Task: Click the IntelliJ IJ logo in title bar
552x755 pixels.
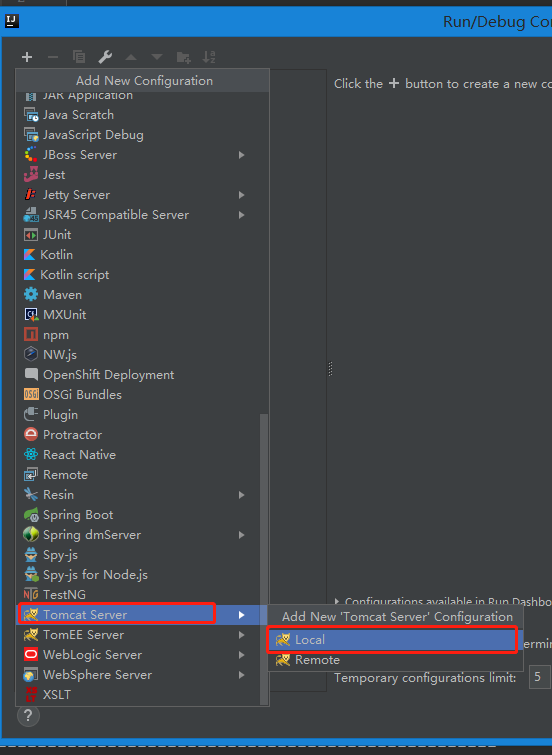Action: point(12,22)
